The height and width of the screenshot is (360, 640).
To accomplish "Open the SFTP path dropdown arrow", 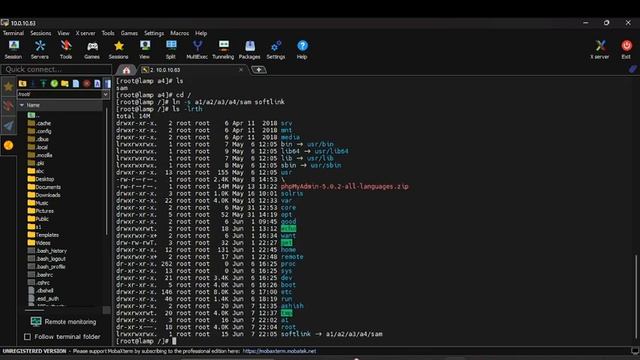I will point(106,94).
